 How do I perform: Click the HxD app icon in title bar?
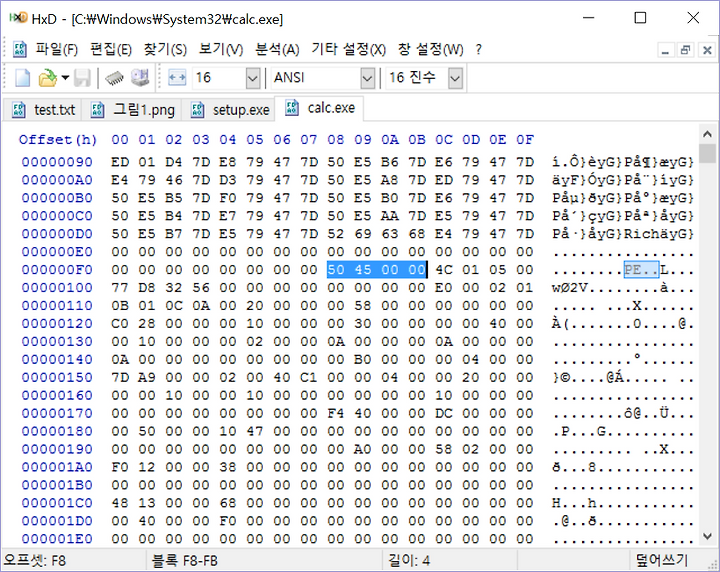point(18,18)
